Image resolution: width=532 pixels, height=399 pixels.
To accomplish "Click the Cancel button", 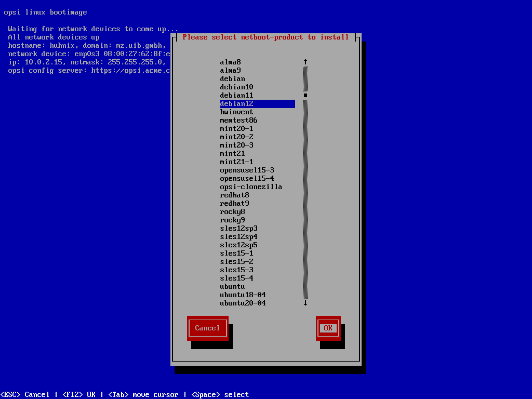I will 207,328.
